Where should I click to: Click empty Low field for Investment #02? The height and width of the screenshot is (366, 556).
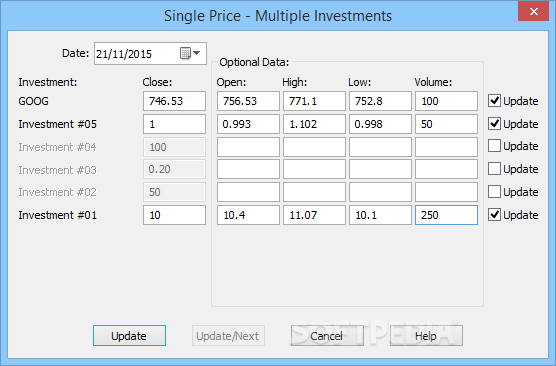(x=380, y=192)
